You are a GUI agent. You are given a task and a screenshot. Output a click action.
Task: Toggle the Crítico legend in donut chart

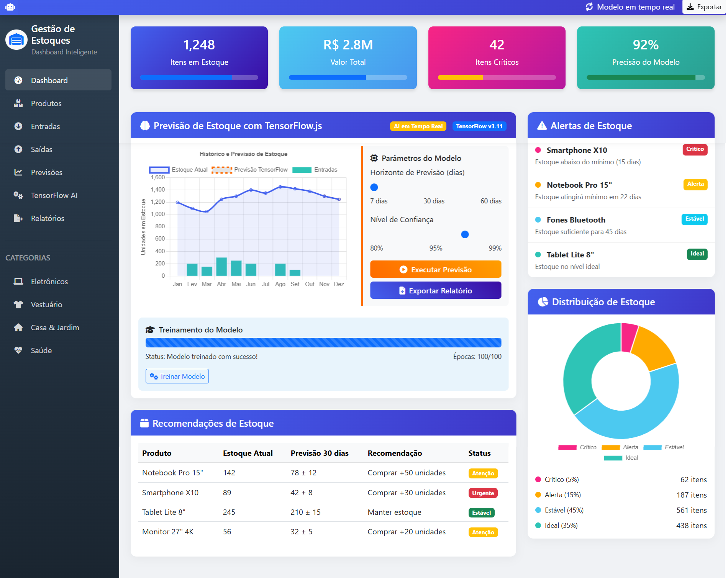577,447
